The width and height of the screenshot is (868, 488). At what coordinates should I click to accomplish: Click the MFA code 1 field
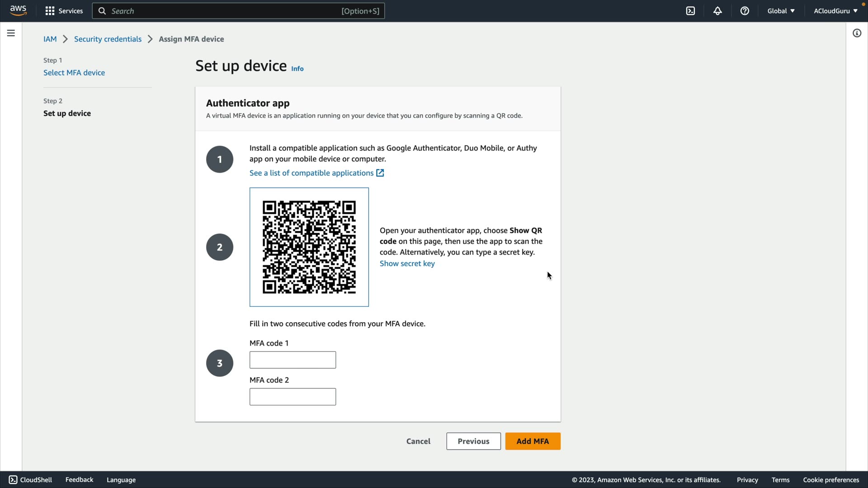[292, 360]
